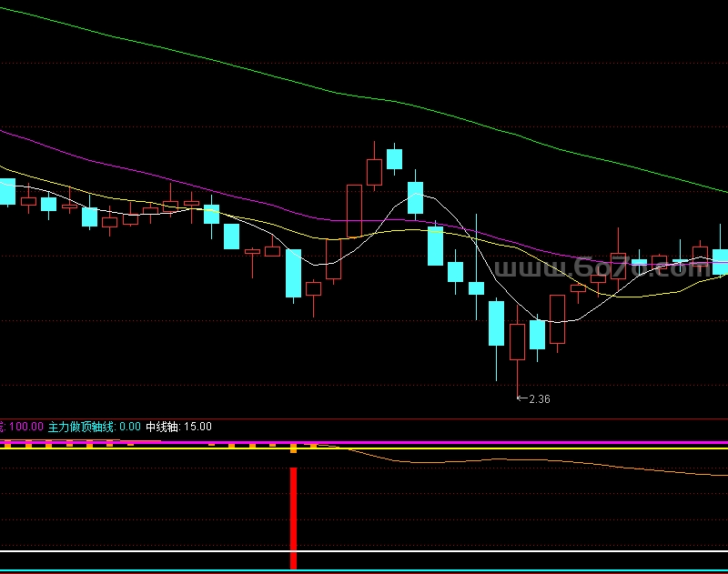The image size is (728, 574).
Task: Select the orange declining curve in indicator panel
Action: [546, 462]
